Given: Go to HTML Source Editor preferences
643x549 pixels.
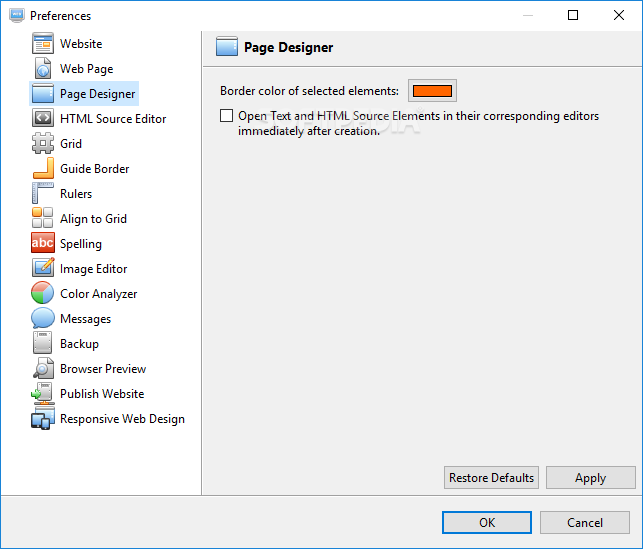Looking at the screenshot, I should coord(113,119).
